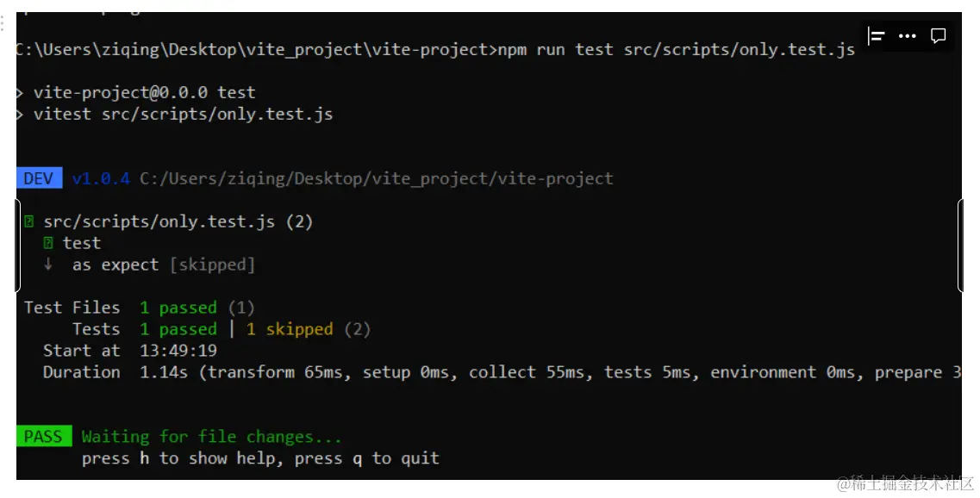The image size is (980, 498).
Task: Click the gray [skipped] label
Action: click(x=212, y=265)
